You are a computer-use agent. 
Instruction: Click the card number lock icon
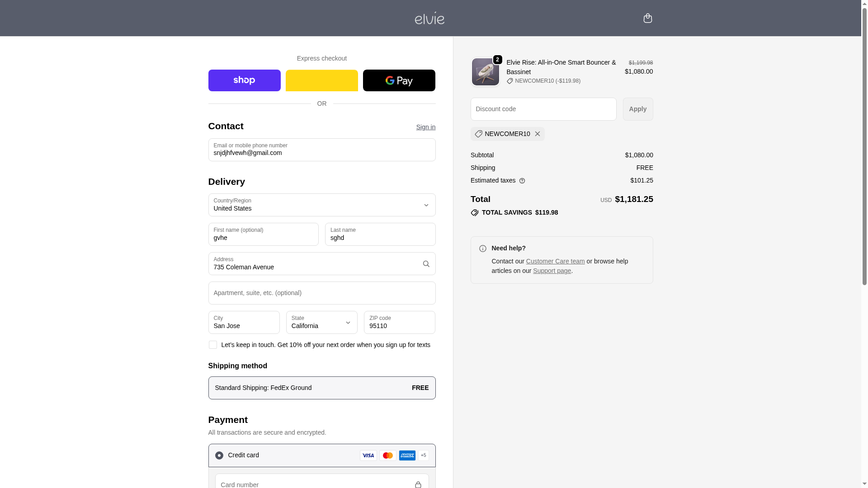pyautogui.click(x=418, y=484)
